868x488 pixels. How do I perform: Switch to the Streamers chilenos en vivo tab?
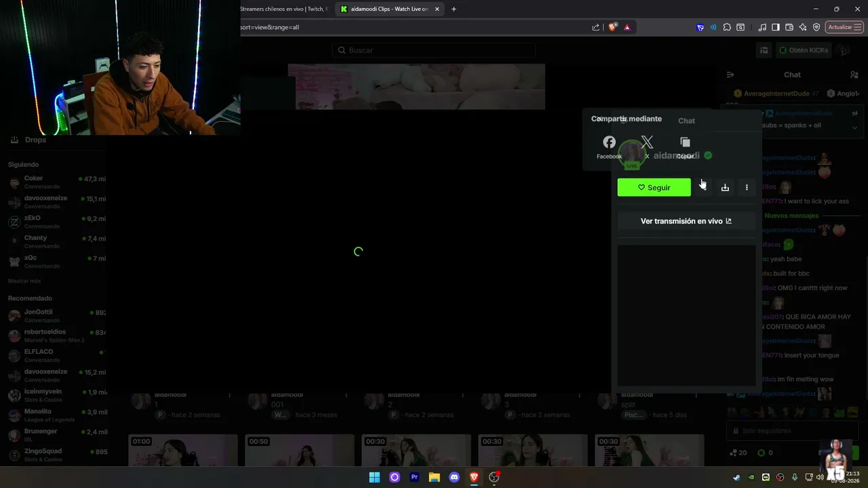[285, 9]
